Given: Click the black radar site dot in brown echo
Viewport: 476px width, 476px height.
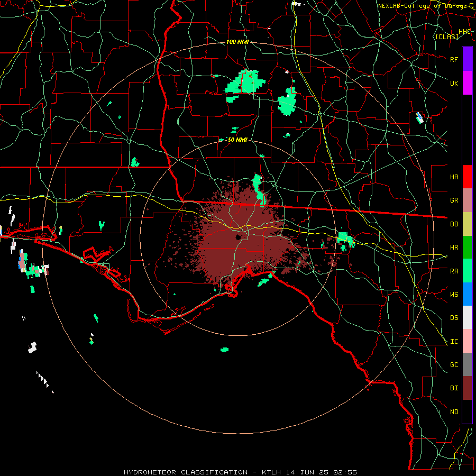Looking at the screenshot, I should point(239,237).
